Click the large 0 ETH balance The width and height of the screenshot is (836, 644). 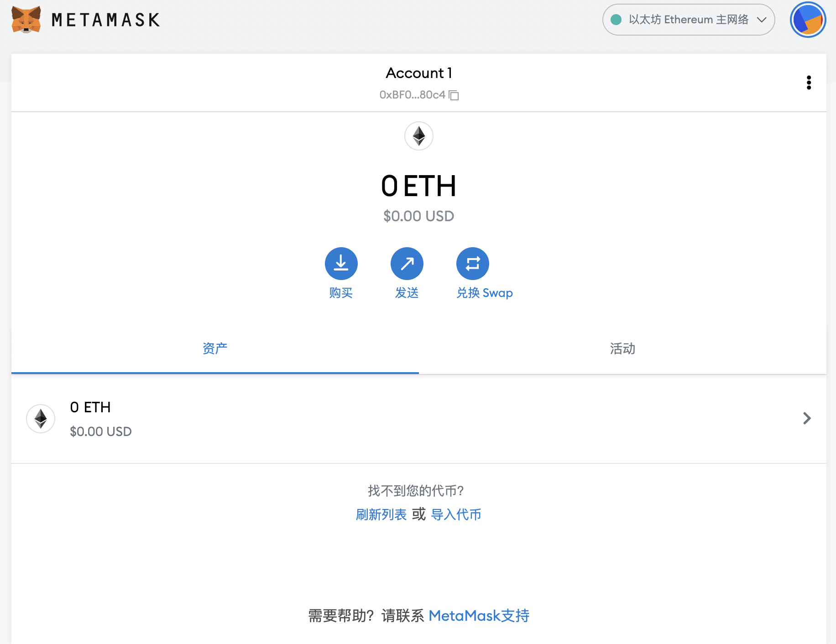click(x=419, y=186)
